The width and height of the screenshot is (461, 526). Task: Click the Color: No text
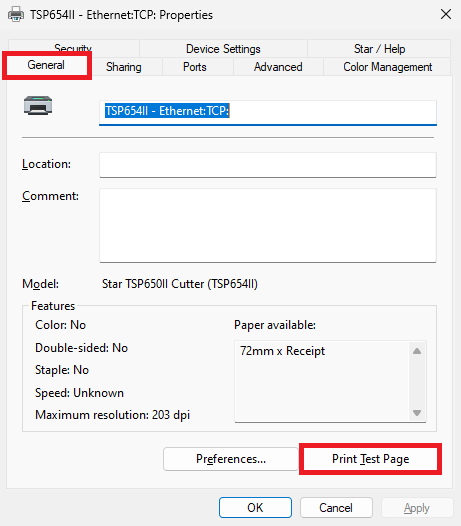(x=60, y=325)
